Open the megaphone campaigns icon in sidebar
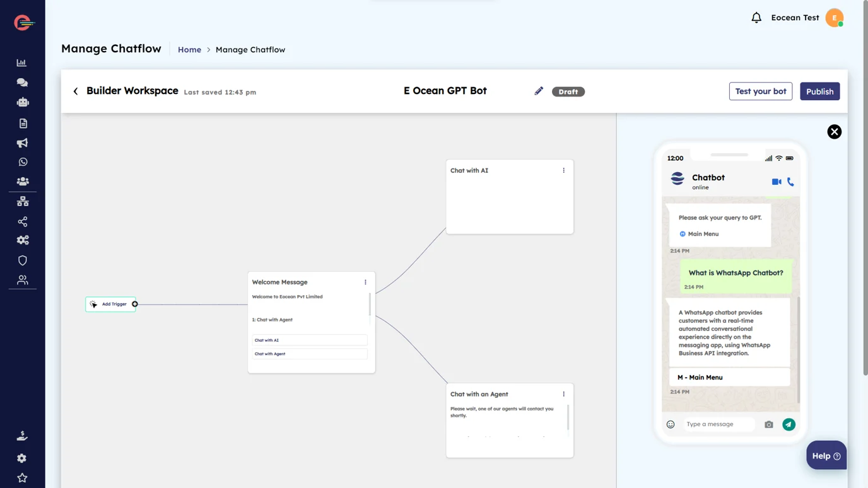Image resolution: width=868 pixels, height=488 pixels. coord(23,143)
